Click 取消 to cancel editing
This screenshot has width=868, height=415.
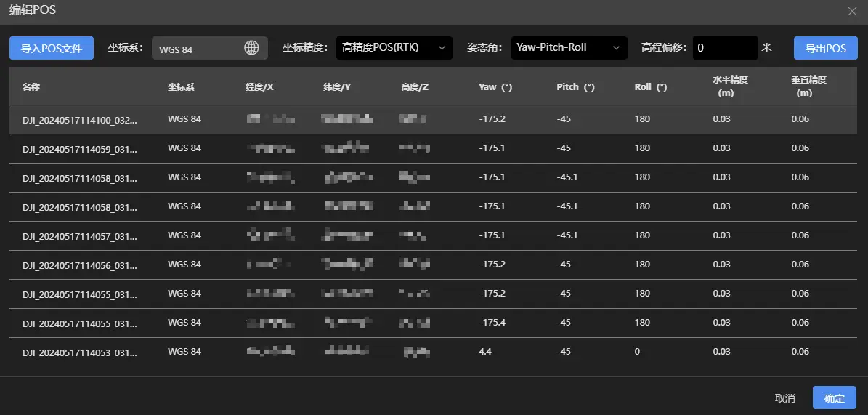[784, 398]
